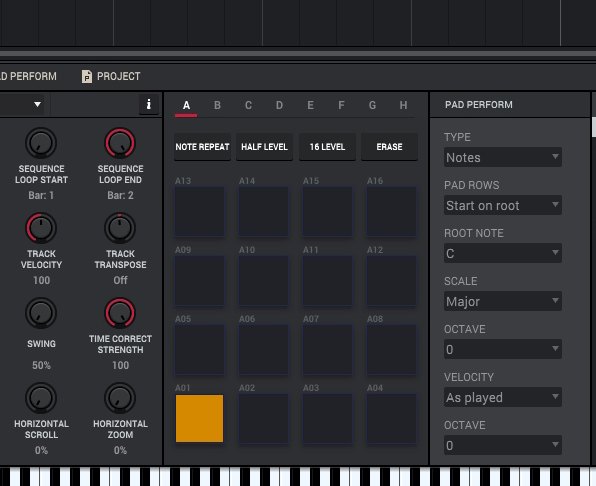Click the Erase button
This screenshot has height=486, width=596.
[x=389, y=147]
